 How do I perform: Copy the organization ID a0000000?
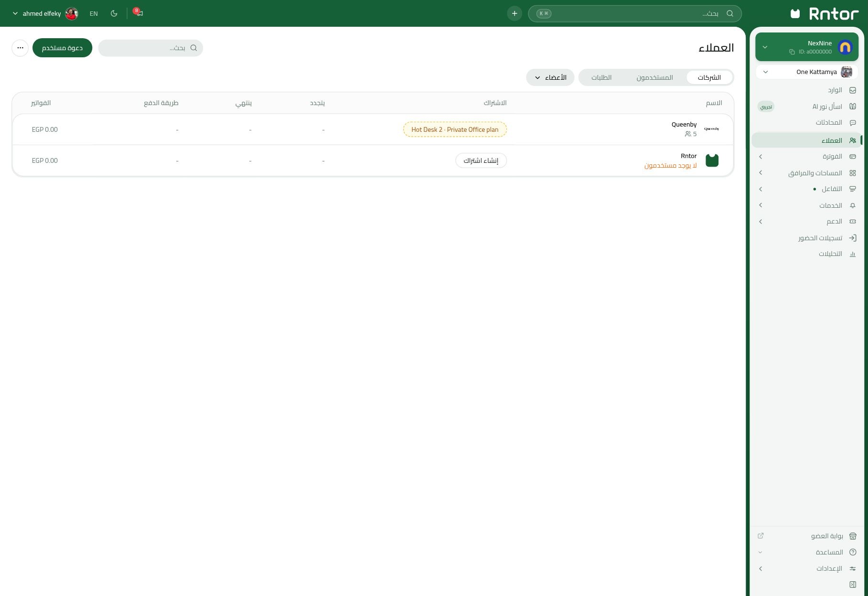point(792,52)
